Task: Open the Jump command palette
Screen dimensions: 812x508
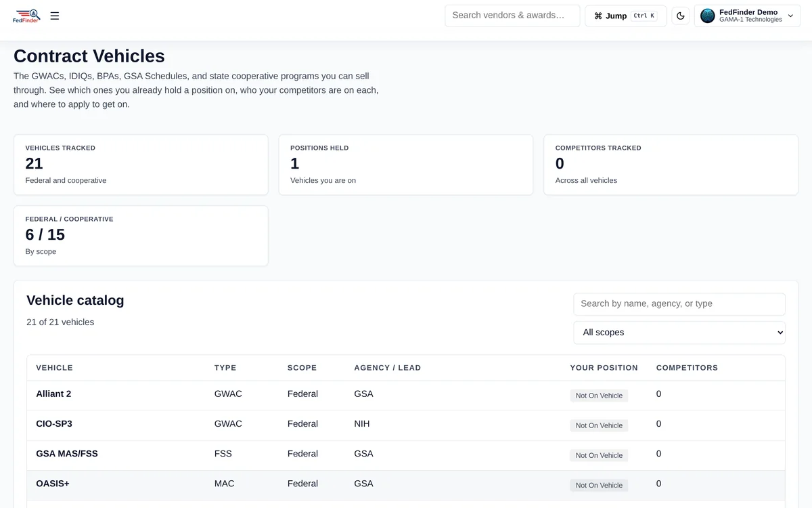Action: (626, 16)
